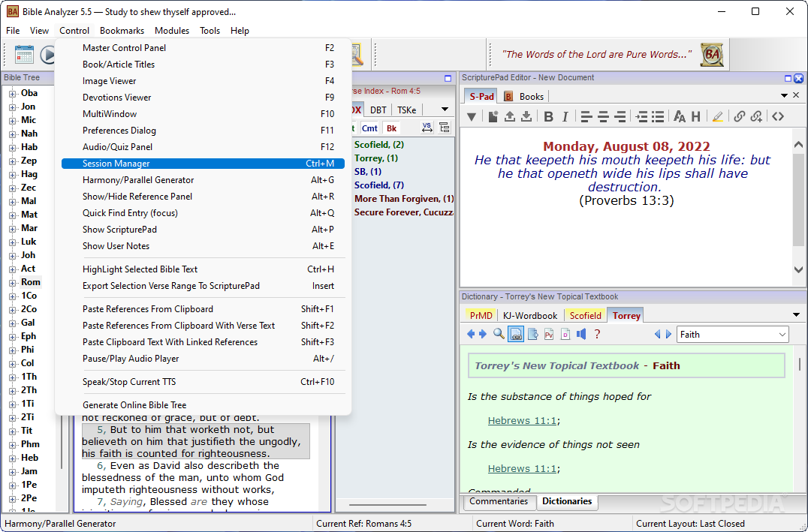This screenshot has width=808, height=532.
Task: Expand Joh in Bible Tree
Action: [12, 256]
